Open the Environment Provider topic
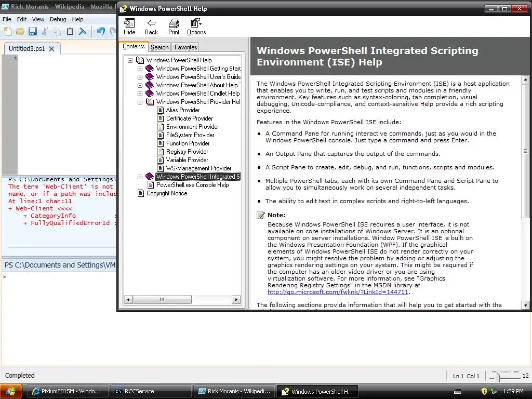Screen dimensions: 532x399 click(x=192, y=127)
